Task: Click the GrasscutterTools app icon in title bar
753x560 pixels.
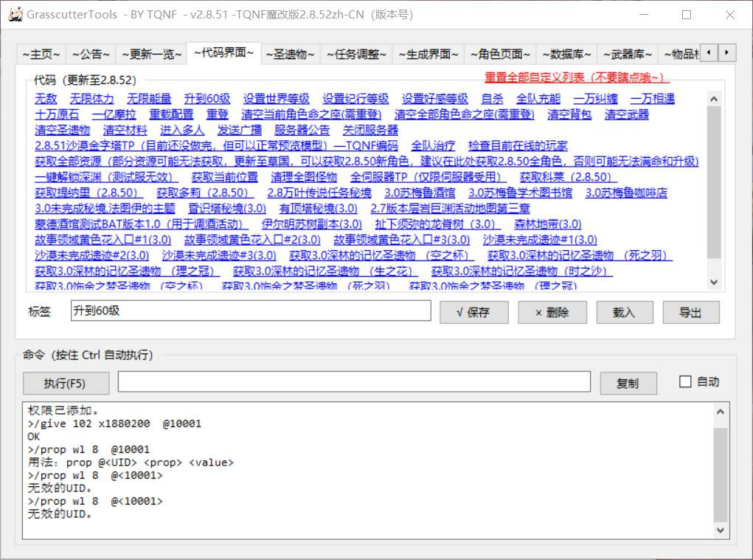Action: [x=15, y=15]
